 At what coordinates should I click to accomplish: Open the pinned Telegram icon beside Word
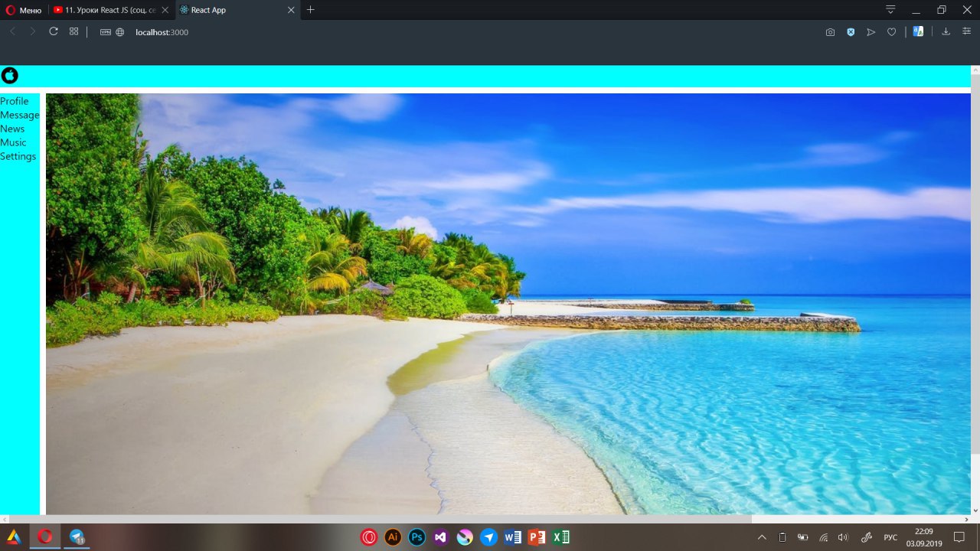pyautogui.click(x=488, y=537)
